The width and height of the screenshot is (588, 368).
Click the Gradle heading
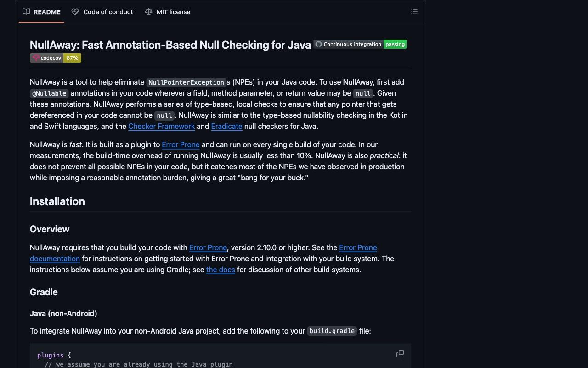pos(44,292)
